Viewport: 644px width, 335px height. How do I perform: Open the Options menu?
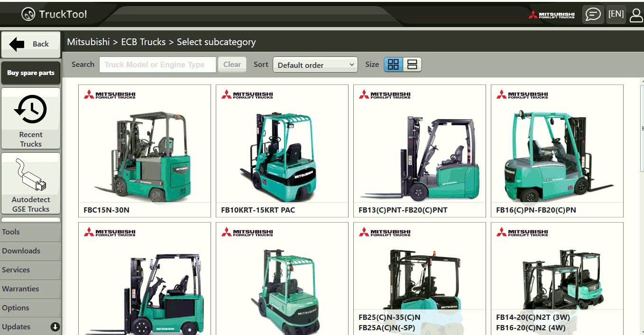tap(31, 308)
